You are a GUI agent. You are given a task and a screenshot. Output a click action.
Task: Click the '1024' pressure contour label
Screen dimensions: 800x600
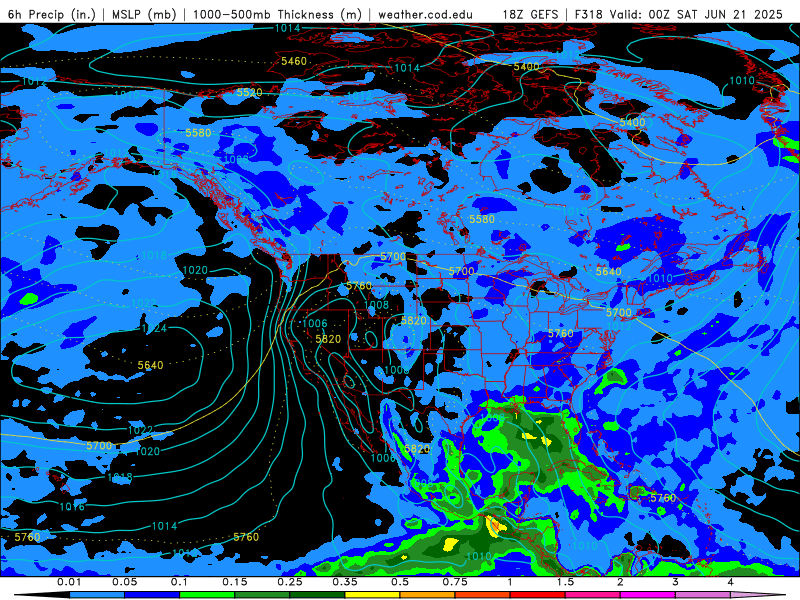coord(154,328)
